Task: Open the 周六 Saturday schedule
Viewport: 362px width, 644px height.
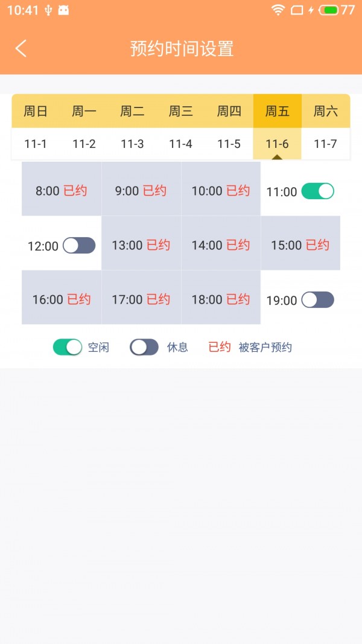Action: pos(326,110)
